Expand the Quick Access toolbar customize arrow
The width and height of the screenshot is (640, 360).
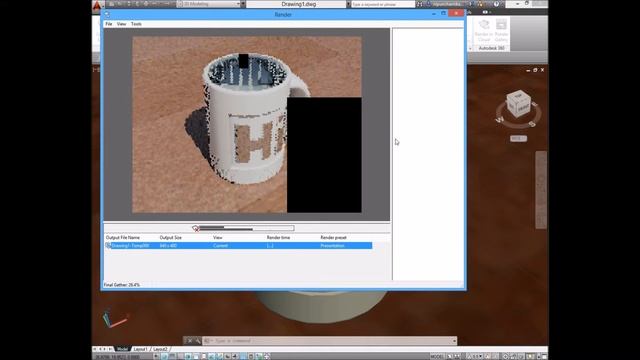pyautogui.click(x=243, y=4)
